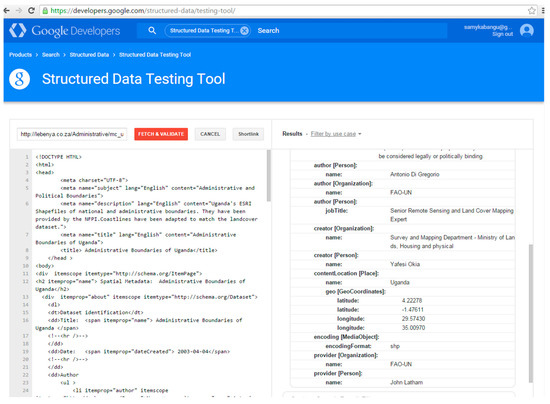Click the Fetch & Validate button
The width and height of the screenshot is (550, 404).
click(161, 134)
